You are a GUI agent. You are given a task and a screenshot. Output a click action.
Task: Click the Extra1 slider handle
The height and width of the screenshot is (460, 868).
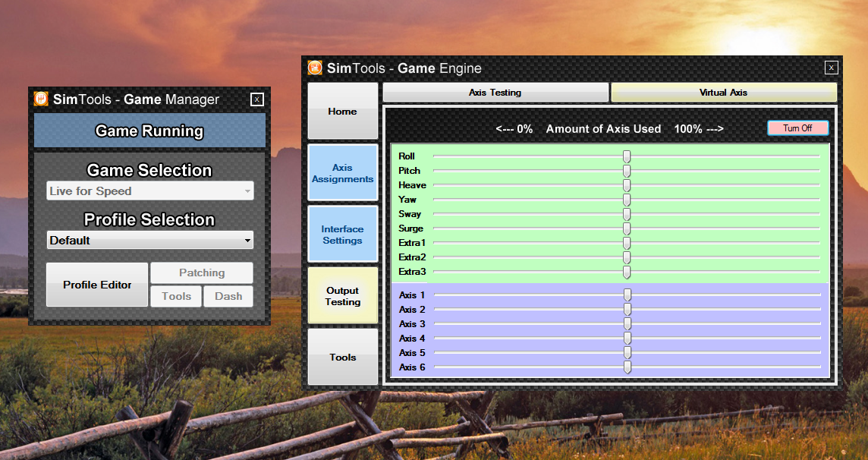pos(627,242)
